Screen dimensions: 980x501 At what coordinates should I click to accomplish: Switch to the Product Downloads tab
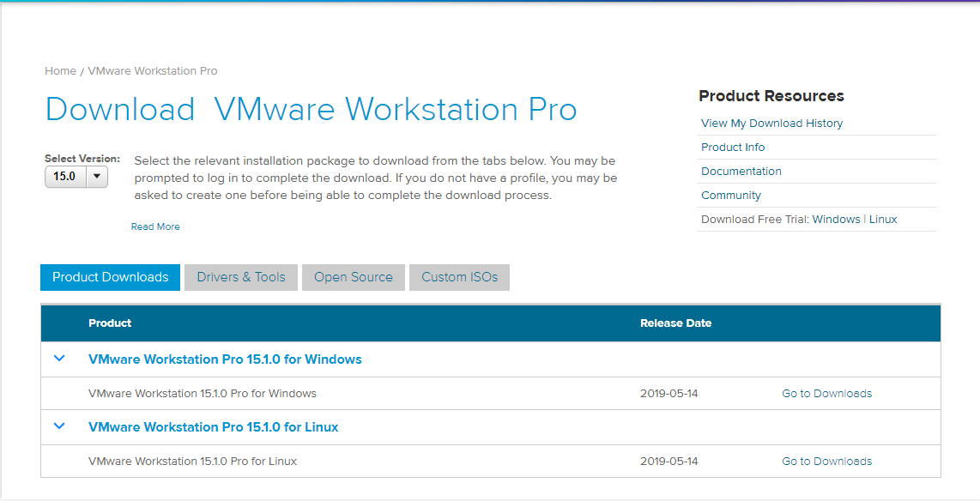click(x=109, y=277)
